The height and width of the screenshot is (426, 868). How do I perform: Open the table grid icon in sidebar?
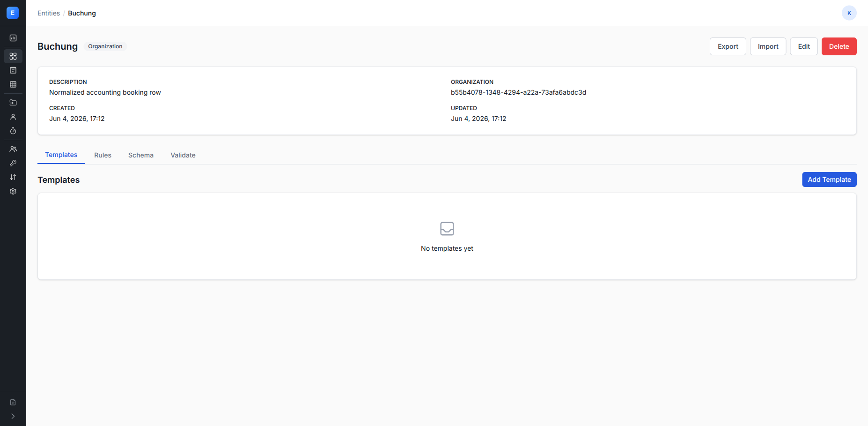13,84
